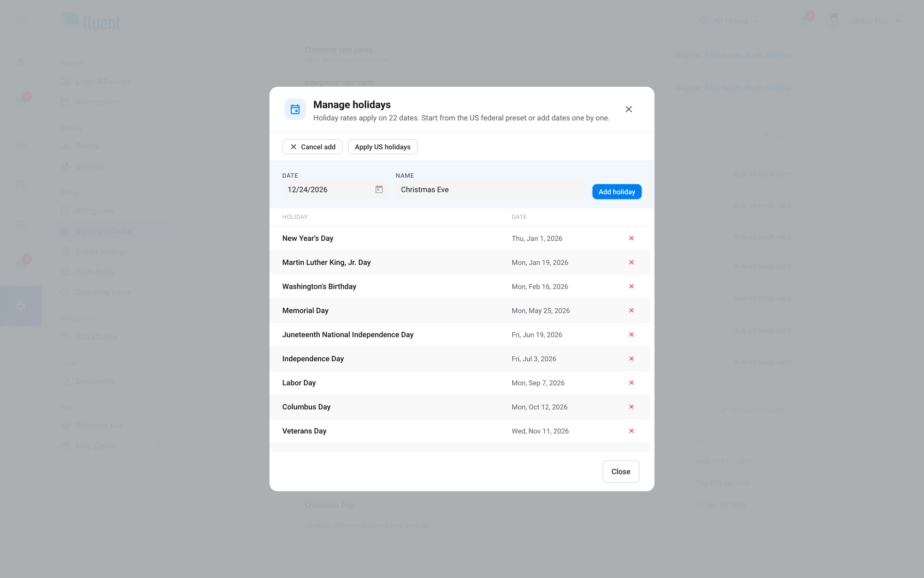
Task: Open the Help Center link
Action: (96, 446)
